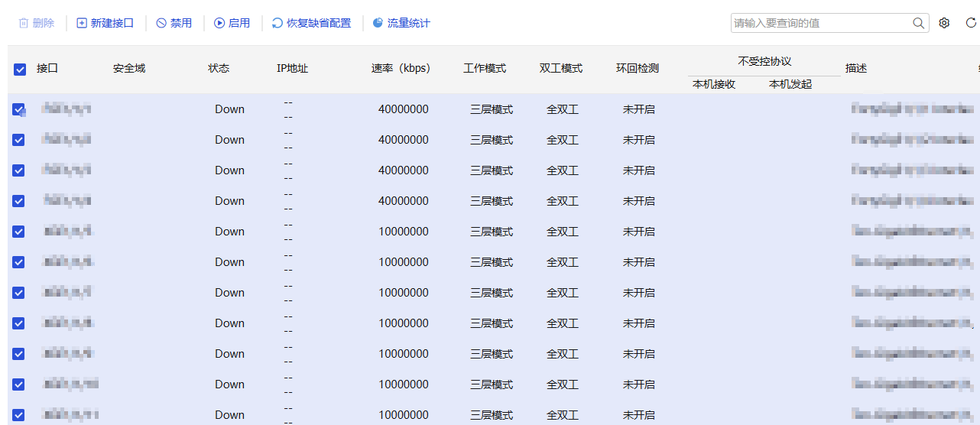The width and height of the screenshot is (980, 425).
Task: Click the 速率 (kbps) column header
Action: coord(401,69)
